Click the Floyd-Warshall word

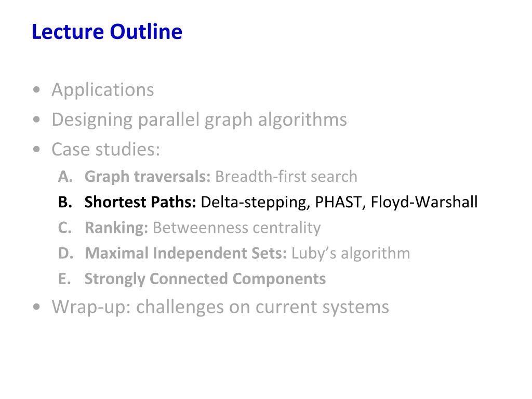click(424, 202)
